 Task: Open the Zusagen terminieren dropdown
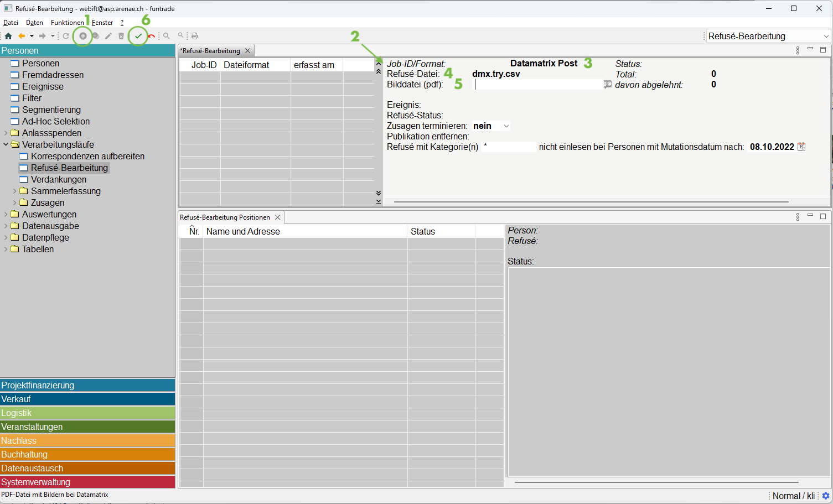tap(506, 126)
